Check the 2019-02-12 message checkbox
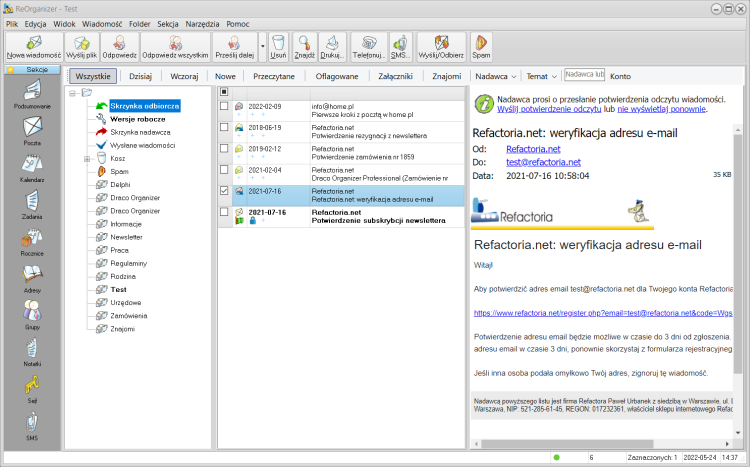This screenshot has height=467, width=750. (x=224, y=148)
